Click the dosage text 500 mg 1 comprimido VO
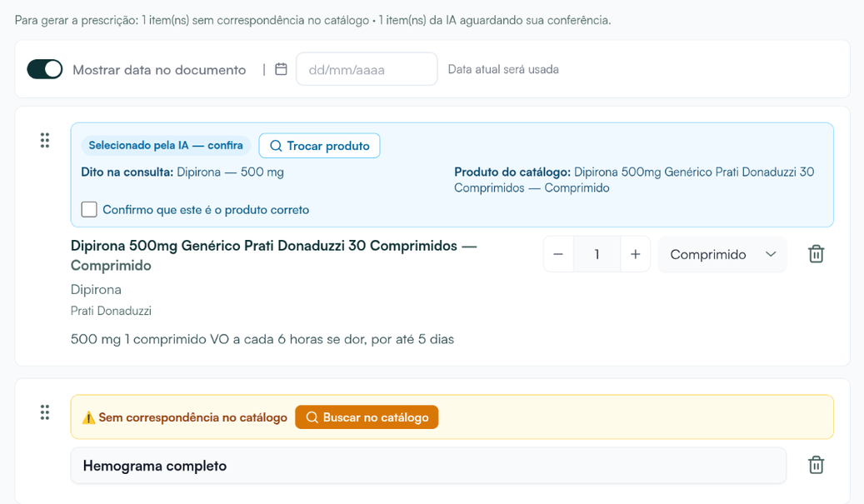The image size is (864, 504). (x=262, y=339)
